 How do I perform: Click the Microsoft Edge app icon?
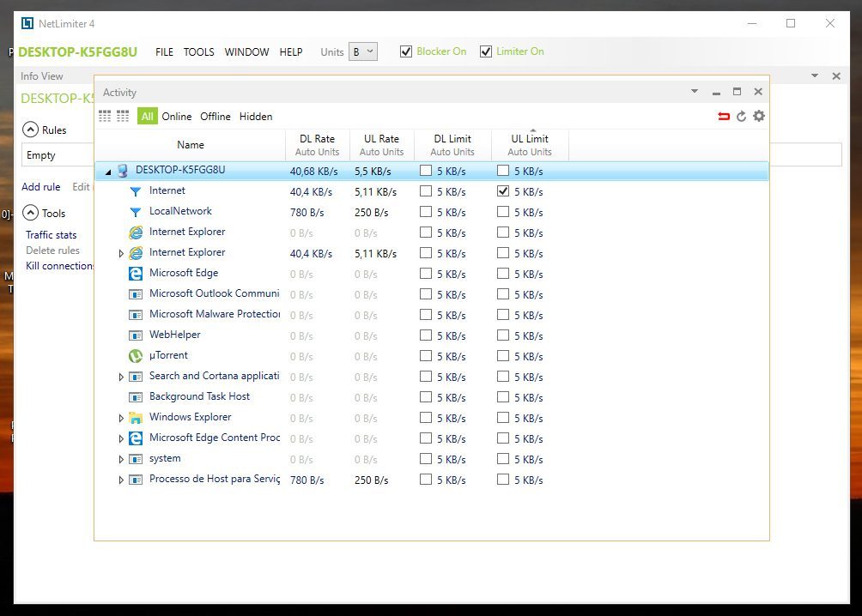pyautogui.click(x=136, y=273)
